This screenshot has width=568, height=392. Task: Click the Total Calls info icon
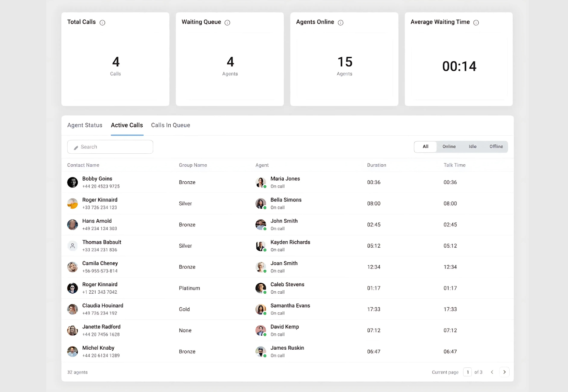pyautogui.click(x=102, y=23)
